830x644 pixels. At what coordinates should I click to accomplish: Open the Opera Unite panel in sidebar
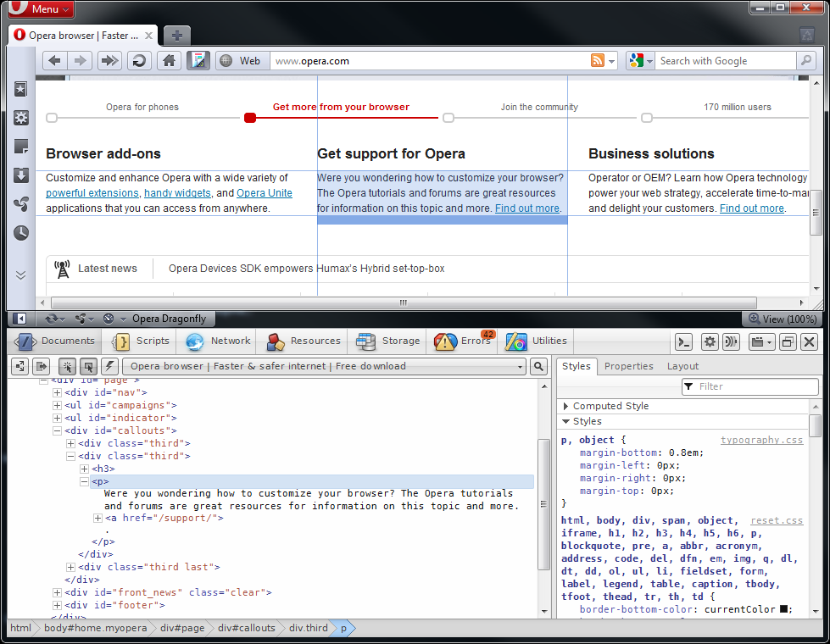tap(21, 203)
